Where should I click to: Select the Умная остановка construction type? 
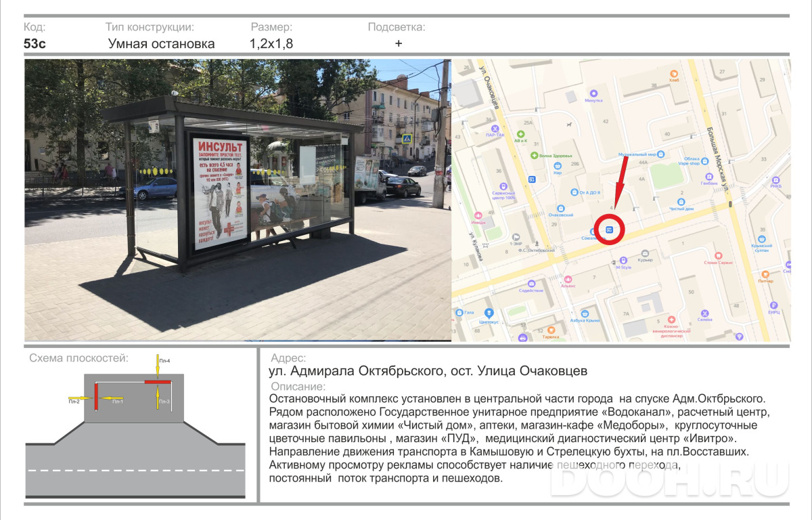coord(162,44)
